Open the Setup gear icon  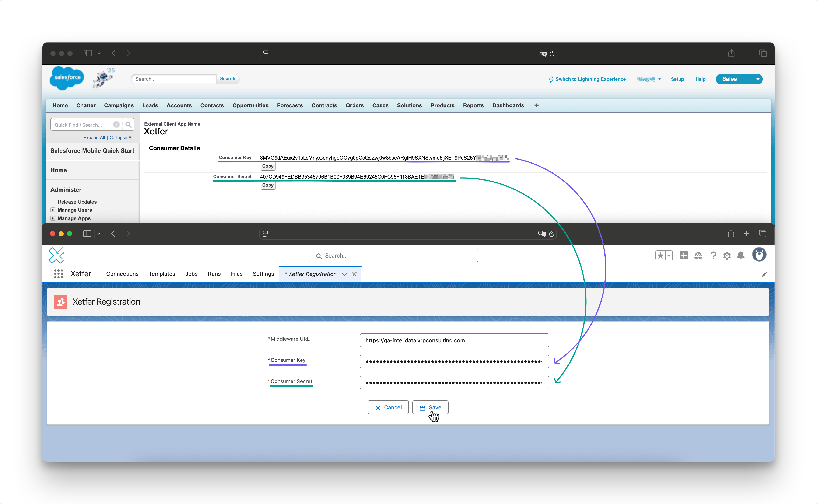click(727, 256)
